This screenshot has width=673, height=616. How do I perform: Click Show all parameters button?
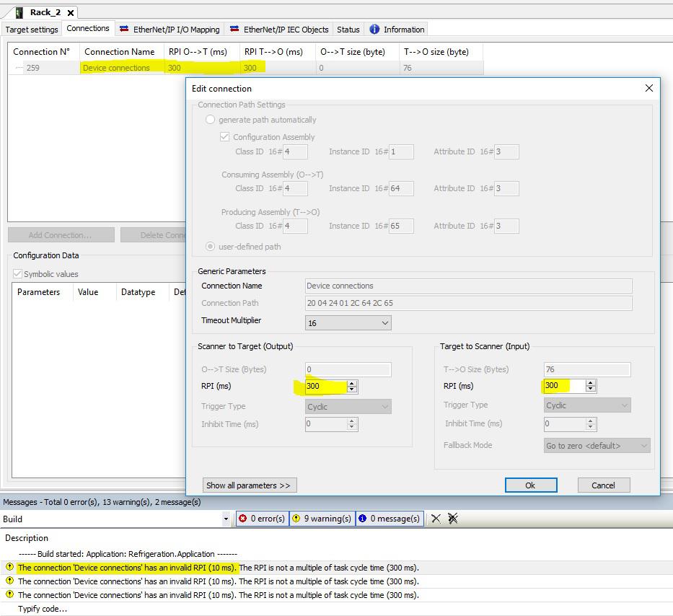coord(250,485)
